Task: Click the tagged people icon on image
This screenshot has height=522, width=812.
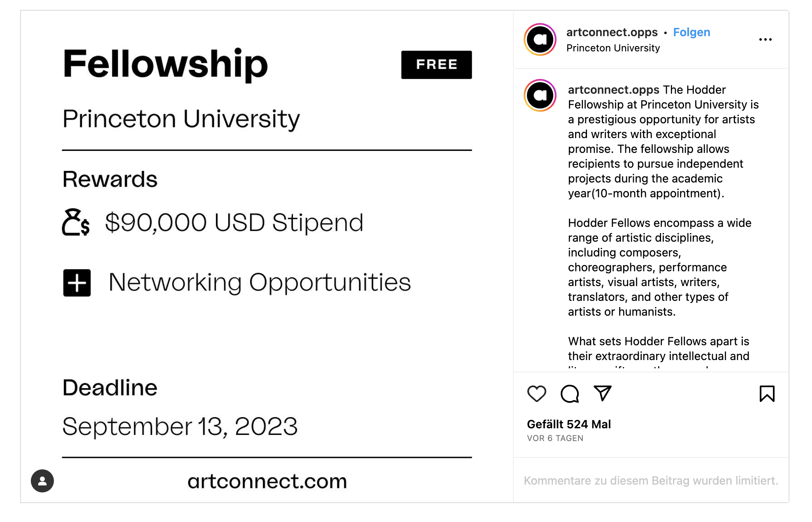Action: tap(42, 481)
